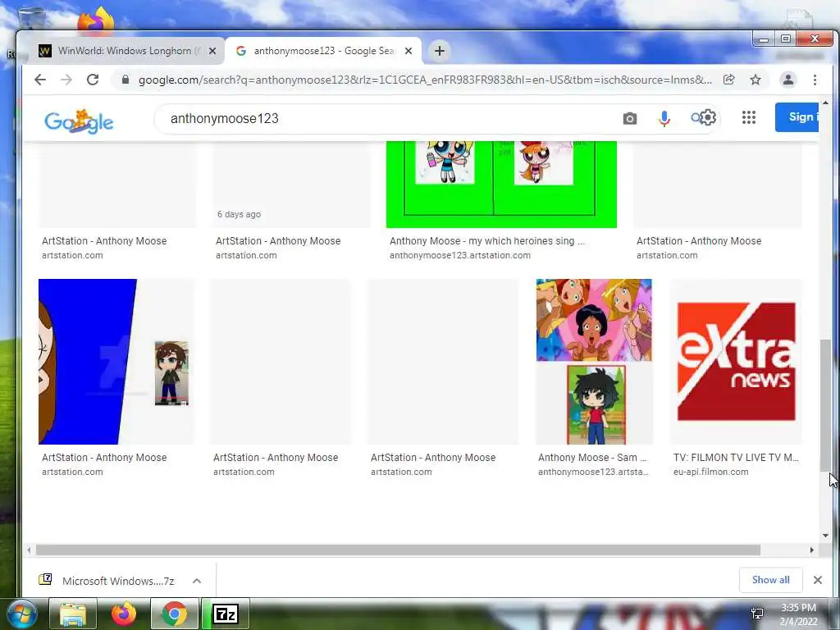Click horizontal scrollbar right arrow
The image size is (840, 630).
[x=812, y=550]
